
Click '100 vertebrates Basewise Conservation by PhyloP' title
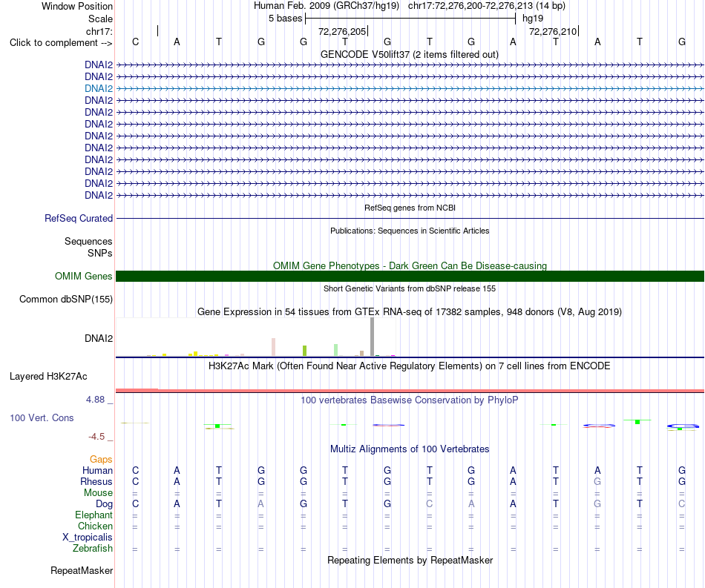click(x=410, y=400)
